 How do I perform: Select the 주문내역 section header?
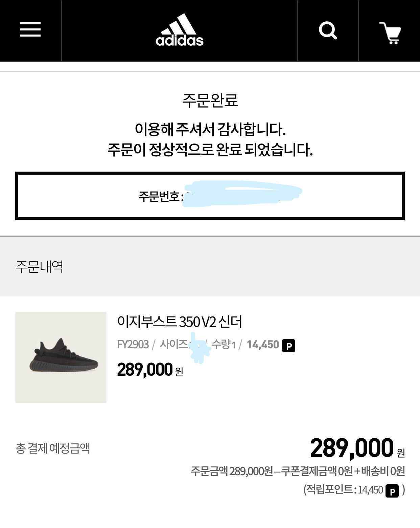tap(39, 267)
